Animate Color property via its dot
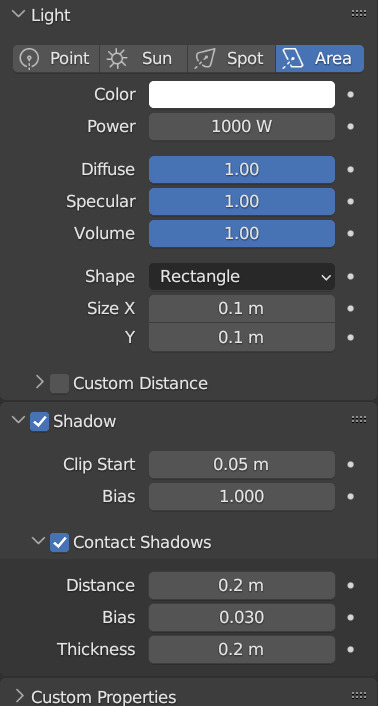378x706 pixels. pyautogui.click(x=351, y=95)
